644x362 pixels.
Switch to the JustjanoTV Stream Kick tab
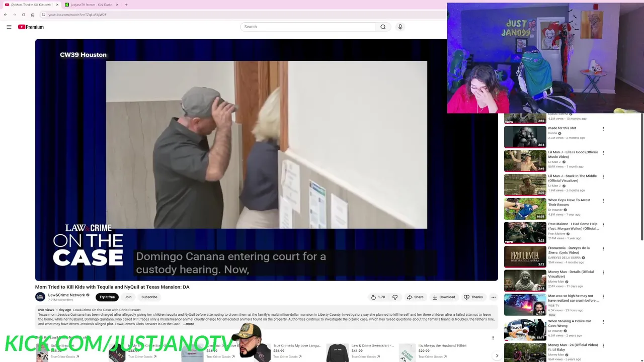[92, 5]
